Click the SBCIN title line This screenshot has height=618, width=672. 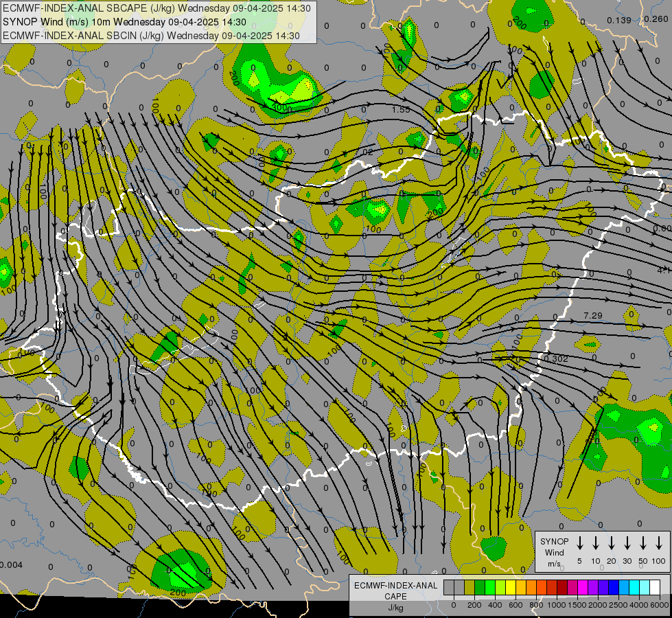pos(151,36)
